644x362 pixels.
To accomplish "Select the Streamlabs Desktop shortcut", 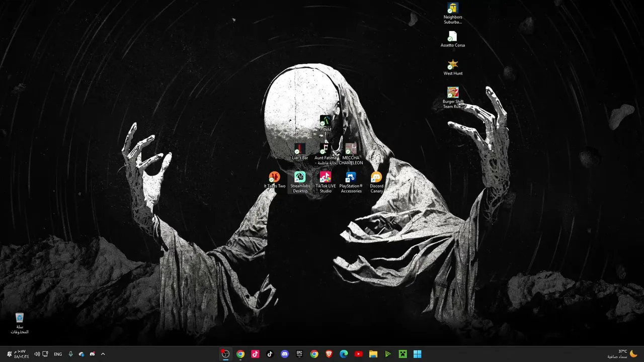I will point(300,183).
